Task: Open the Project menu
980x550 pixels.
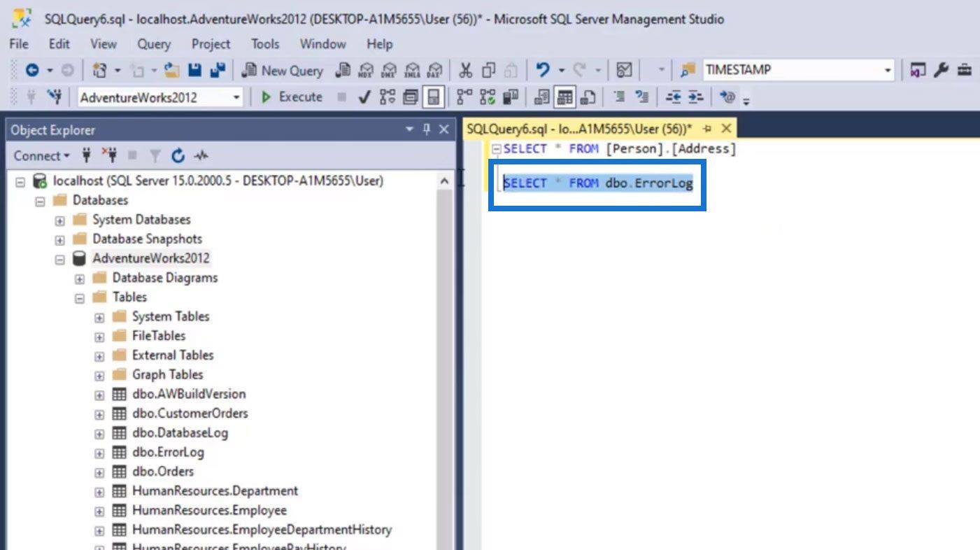Action: 211,44
